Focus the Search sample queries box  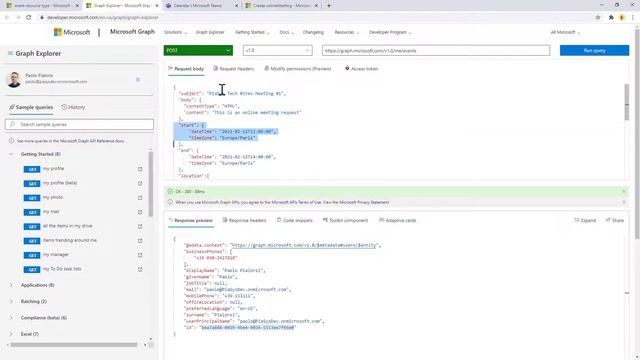point(80,124)
